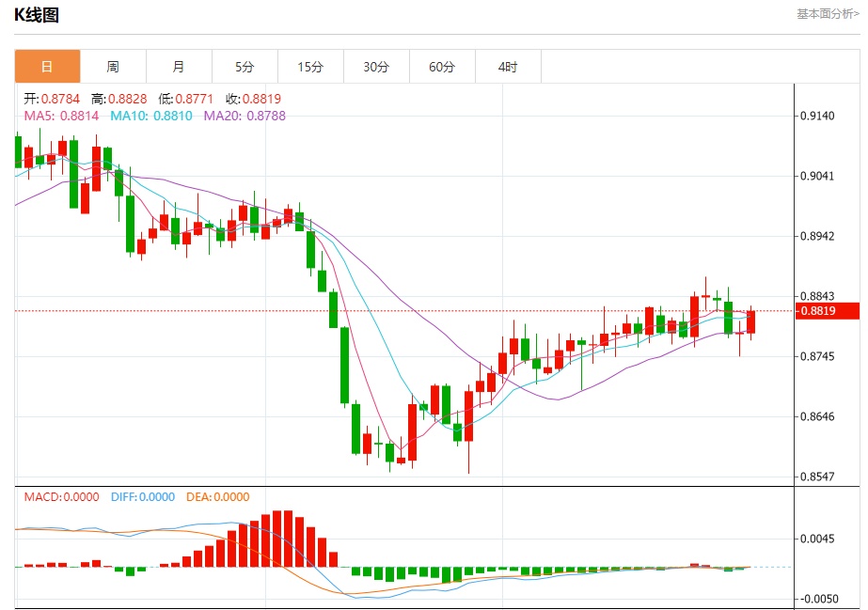The width and height of the screenshot is (868, 610).
Task: Click the red 0.8819 current price tag
Action: (827, 311)
